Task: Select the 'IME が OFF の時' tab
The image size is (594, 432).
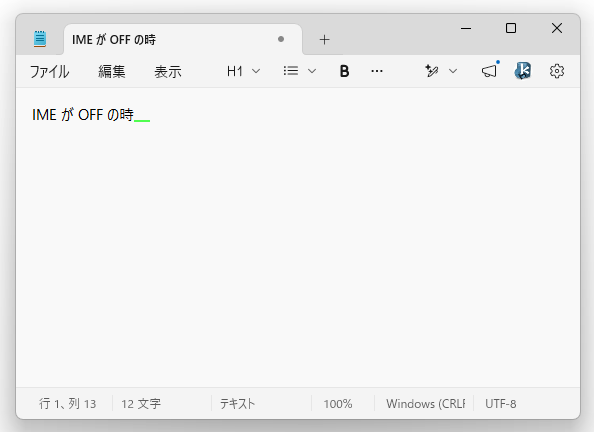Action: pyautogui.click(x=183, y=39)
